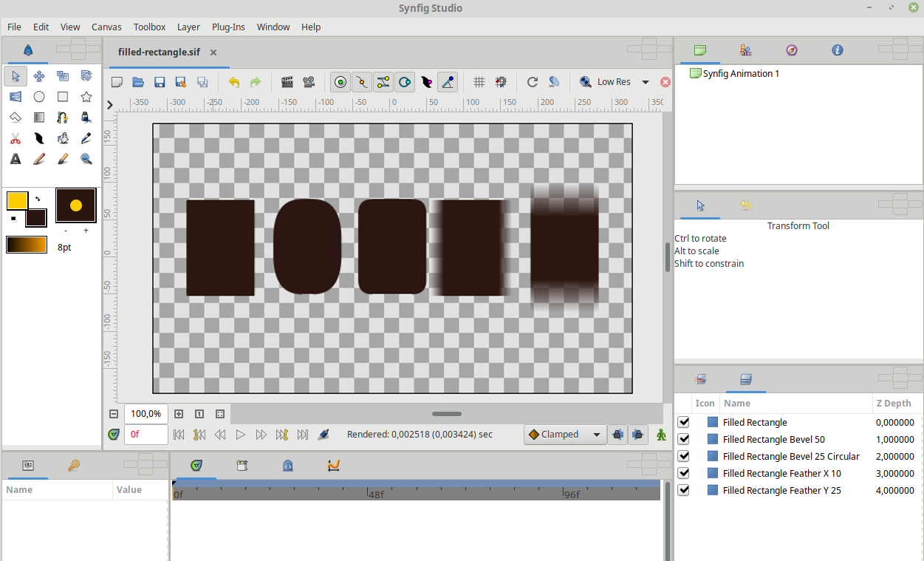924x561 pixels.
Task: Select the Text tool
Action: click(16, 158)
